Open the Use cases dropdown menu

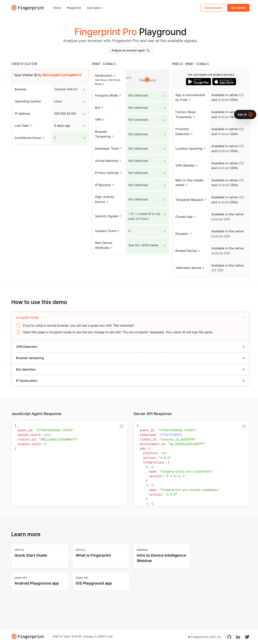pos(95,8)
